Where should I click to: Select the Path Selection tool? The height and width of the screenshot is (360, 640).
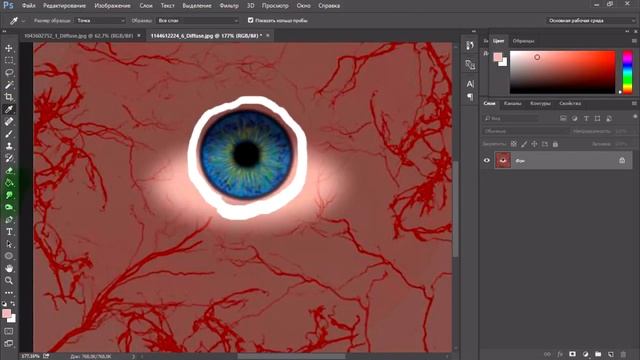point(9,244)
